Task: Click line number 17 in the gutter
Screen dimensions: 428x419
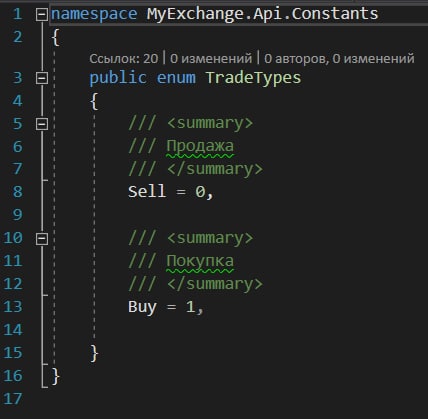Action: coord(13,399)
